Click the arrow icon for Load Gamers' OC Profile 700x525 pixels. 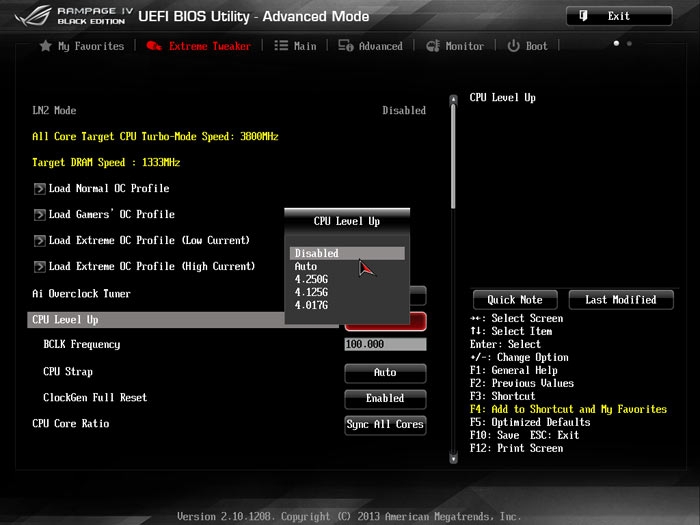(x=40, y=214)
